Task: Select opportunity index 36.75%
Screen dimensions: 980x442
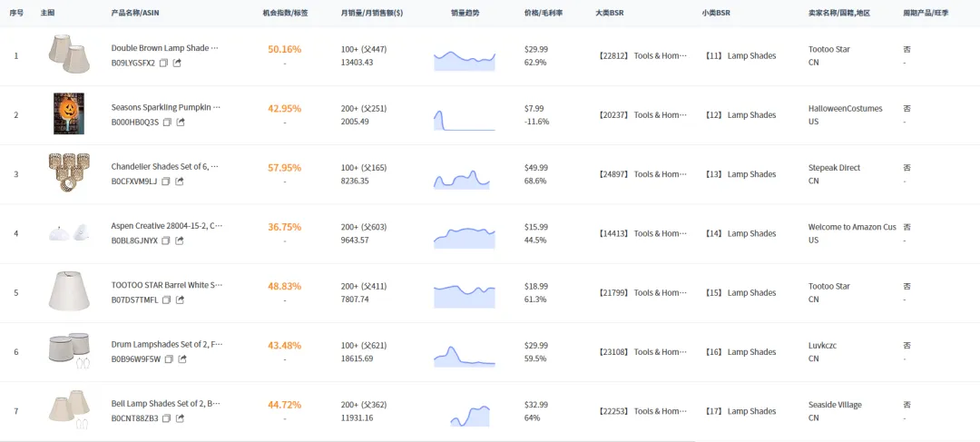Action: [284, 227]
